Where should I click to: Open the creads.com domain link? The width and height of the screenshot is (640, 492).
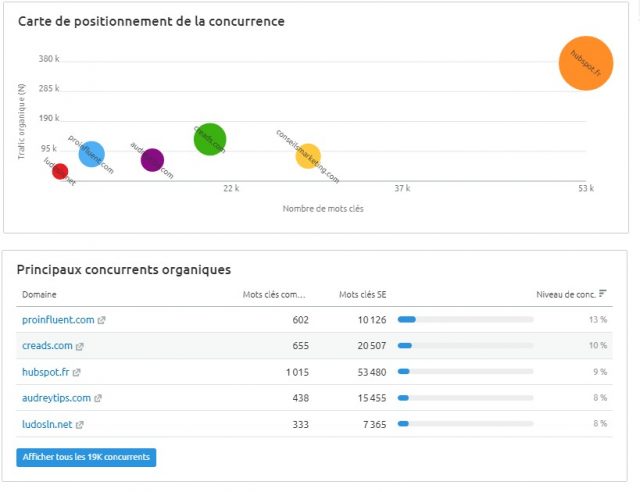click(x=47, y=345)
